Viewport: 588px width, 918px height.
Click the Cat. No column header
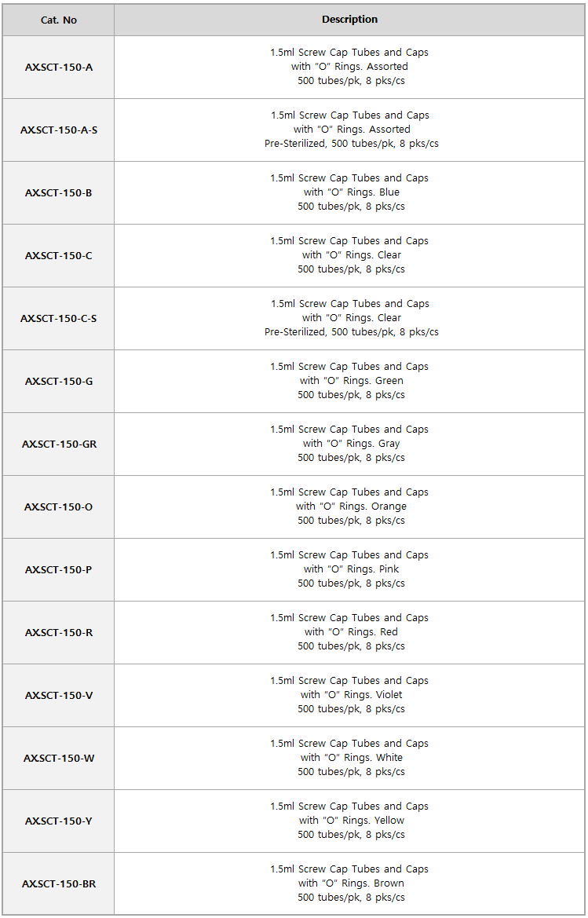click(59, 20)
